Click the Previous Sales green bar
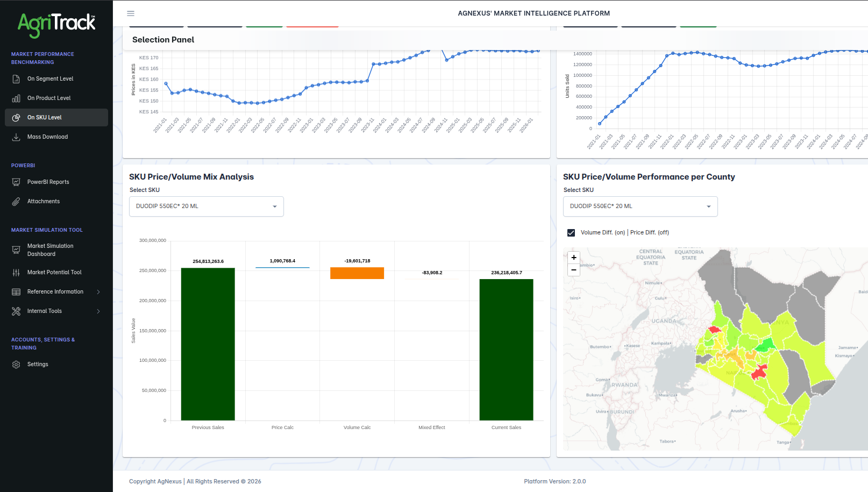The width and height of the screenshot is (868, 492). coord(208,344)
